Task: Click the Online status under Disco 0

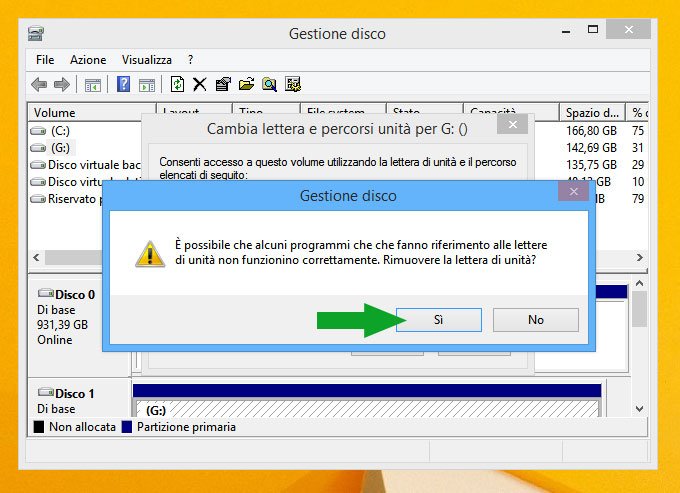Action: [55, 340]
